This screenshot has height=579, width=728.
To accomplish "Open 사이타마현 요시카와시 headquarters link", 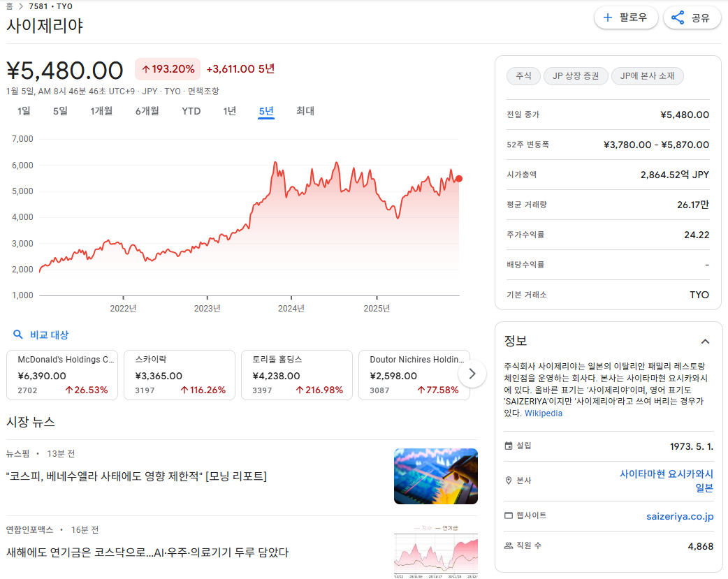I will [667, 481].
